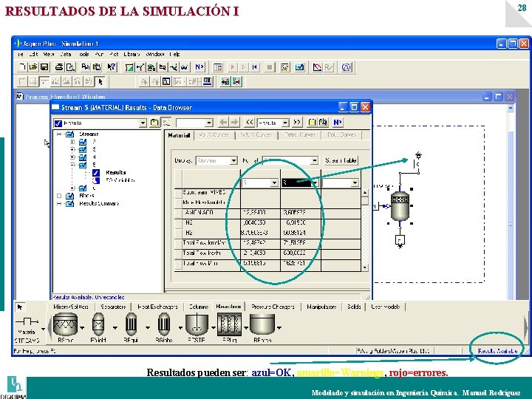Click the Stream Table button
The height and width of the screenshot is (399, 532).
click(341, 160)
